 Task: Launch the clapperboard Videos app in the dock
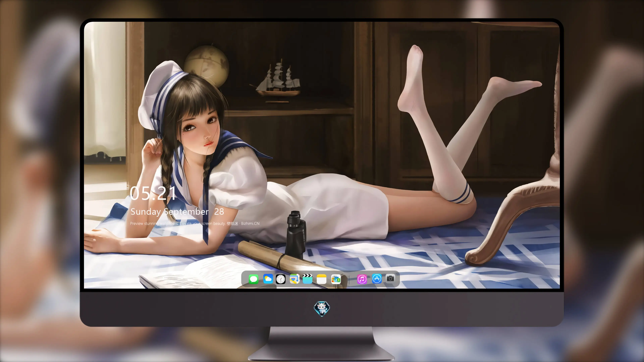tap(308, 279)
